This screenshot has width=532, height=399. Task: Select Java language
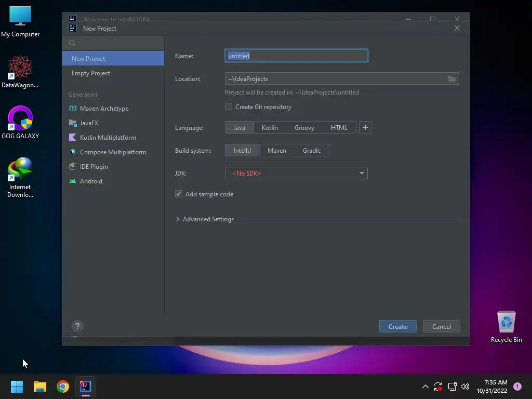pyautogui.click(x=239, y=128)
